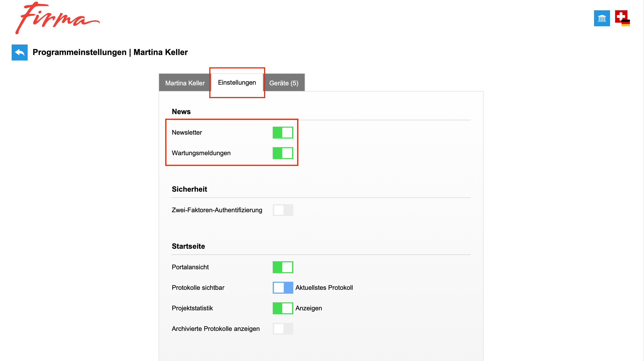Click the blue bank icon top right
644x361 pixels.
[x=602, y=18]
